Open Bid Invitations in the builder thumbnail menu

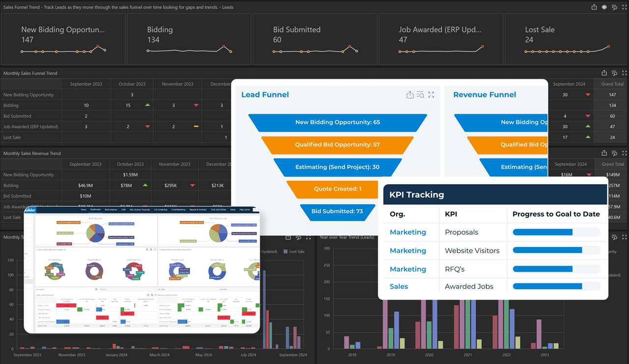111,210
